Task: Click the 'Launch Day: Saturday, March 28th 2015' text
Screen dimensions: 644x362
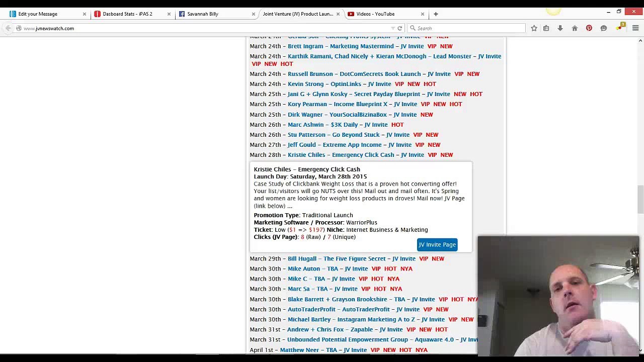Action: click(310, 176)
